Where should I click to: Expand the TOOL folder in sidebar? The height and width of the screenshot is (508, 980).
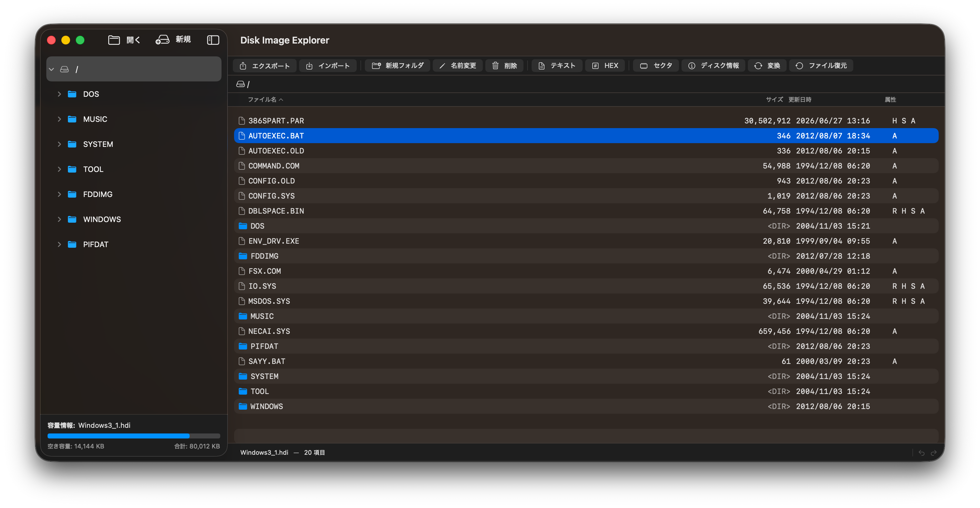(x=59, y=169)
